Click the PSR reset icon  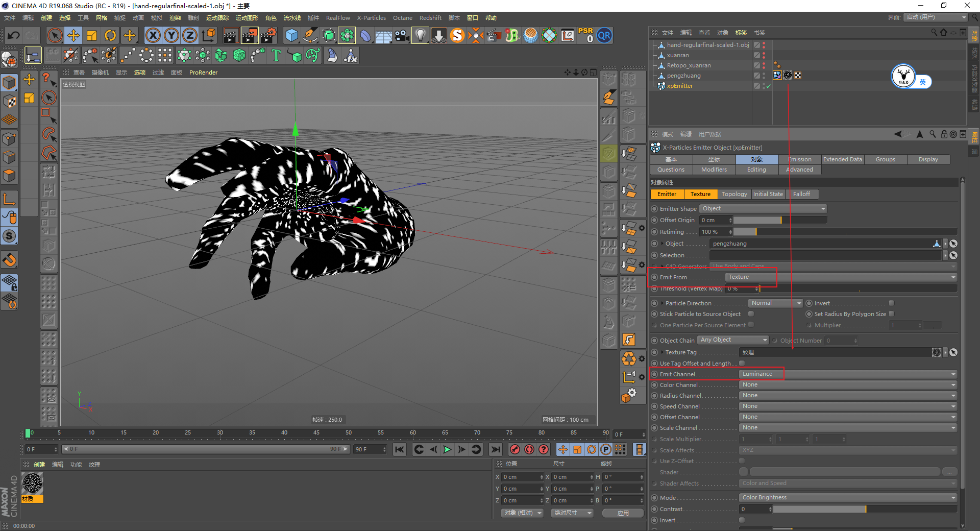pos(585,35)
